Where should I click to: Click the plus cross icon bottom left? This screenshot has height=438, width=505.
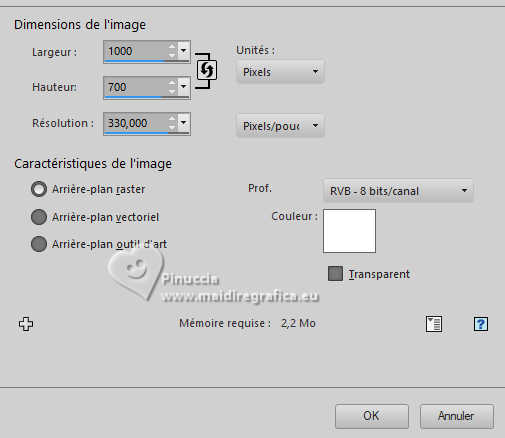(26, 324)
